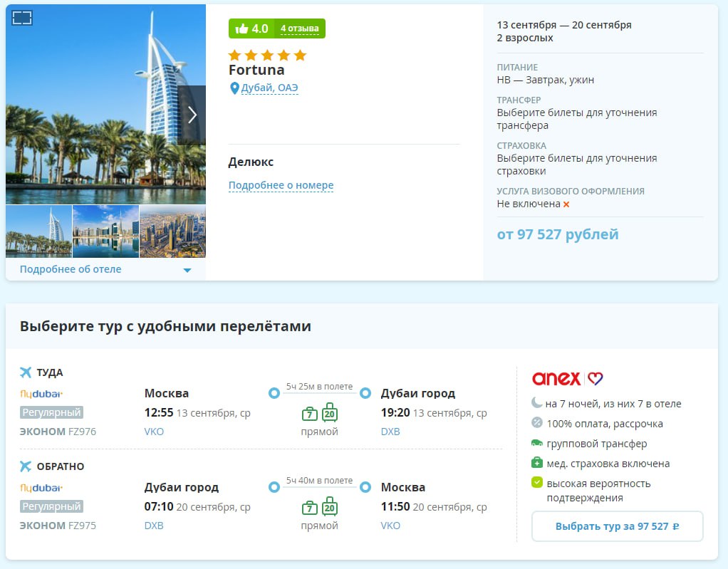
Task: Click DXB arrival airport code for outbound flight
Action: point(390,432)
